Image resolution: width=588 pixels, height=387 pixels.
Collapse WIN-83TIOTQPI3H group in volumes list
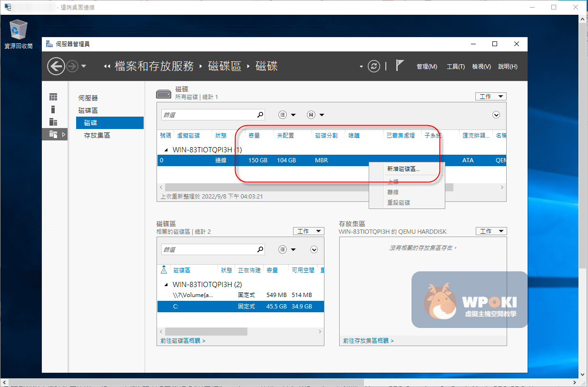click(x=166, y=285)
